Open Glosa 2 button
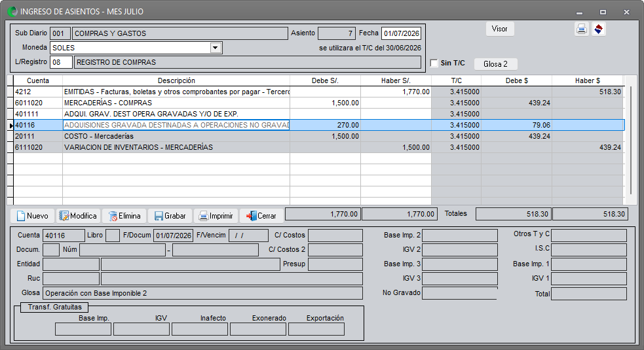The image size is (644, 350). 495,64
